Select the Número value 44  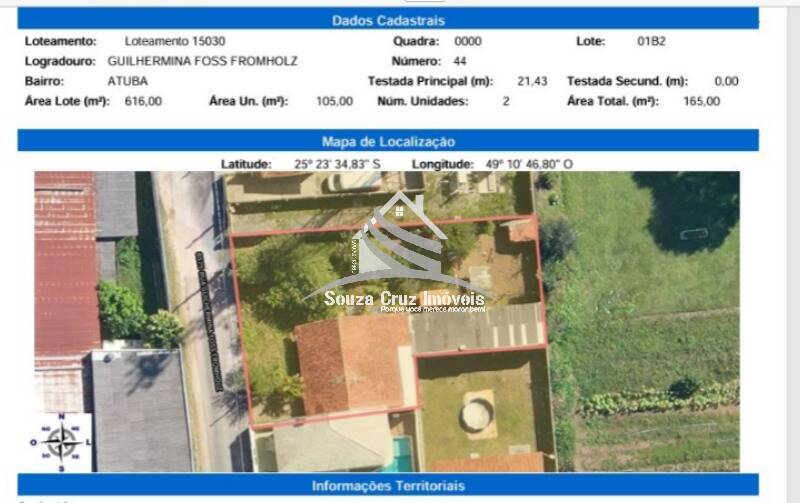[x=460, y=61]
